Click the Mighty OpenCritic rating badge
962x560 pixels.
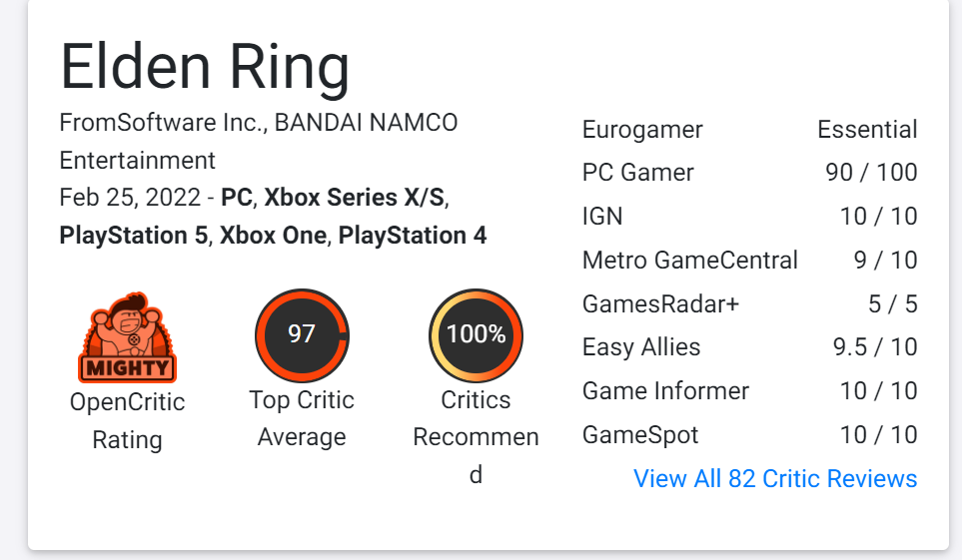coord(128,337)
